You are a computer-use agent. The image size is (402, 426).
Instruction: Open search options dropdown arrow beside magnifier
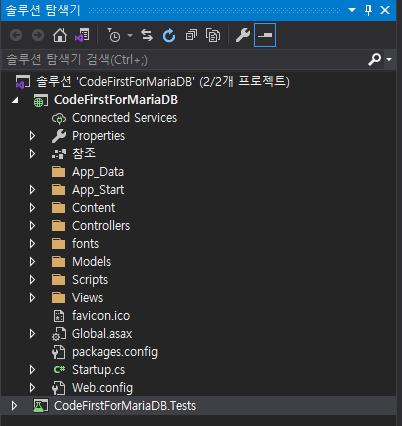click(x=389, y=60)
